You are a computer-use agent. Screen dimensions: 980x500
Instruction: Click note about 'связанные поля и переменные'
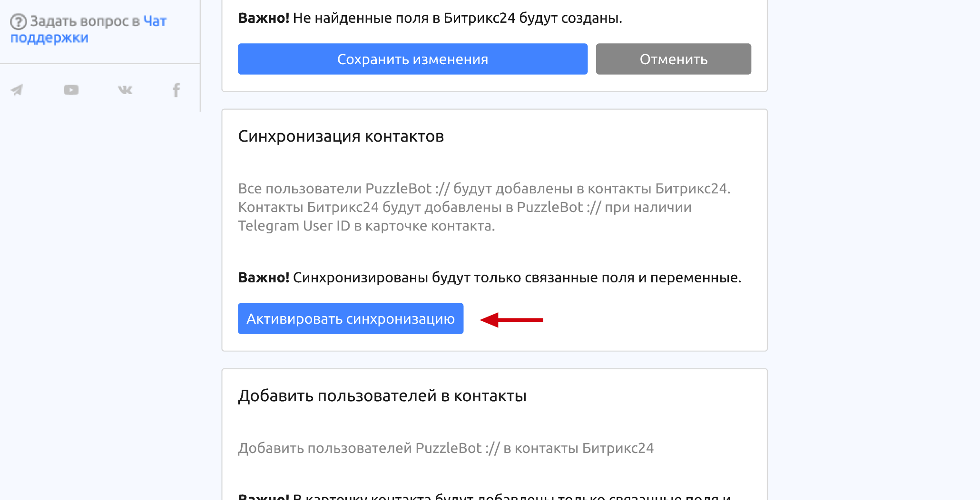490,278
